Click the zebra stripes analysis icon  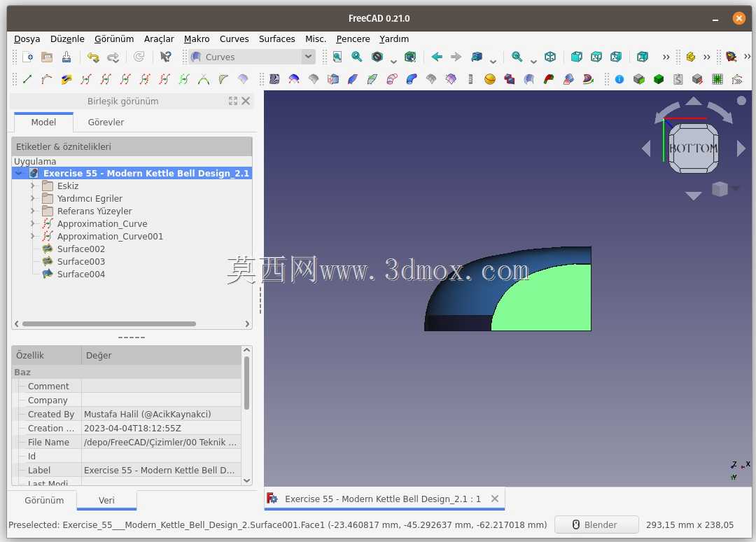274,79
